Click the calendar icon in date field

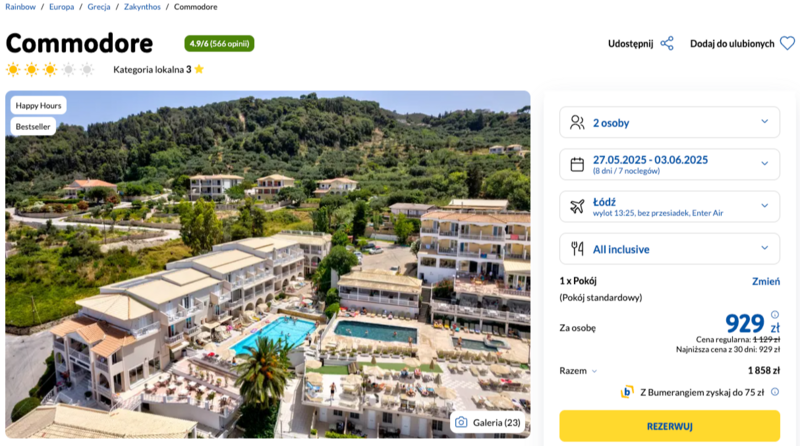[x=577, y=164]
